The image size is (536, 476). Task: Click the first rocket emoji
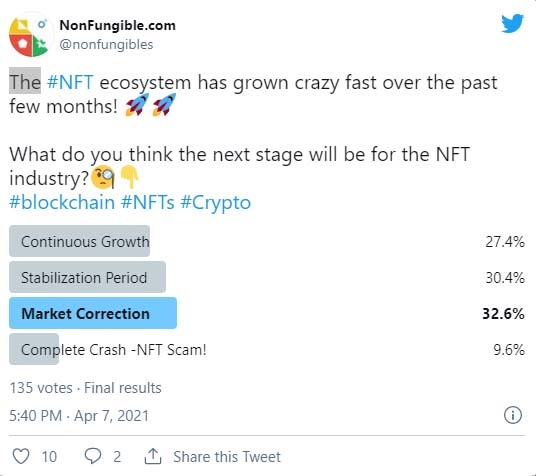click(137, 105)
